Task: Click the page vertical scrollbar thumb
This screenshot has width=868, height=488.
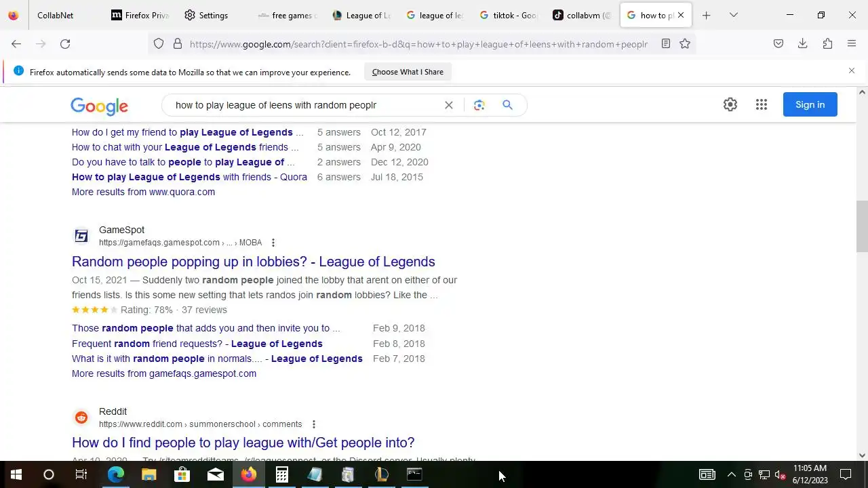Action: click(862, 226)
